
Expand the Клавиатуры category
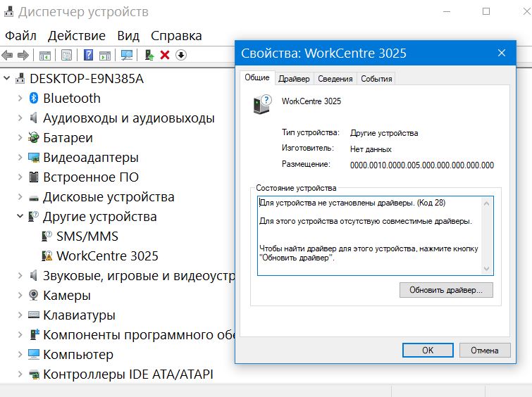20,315
